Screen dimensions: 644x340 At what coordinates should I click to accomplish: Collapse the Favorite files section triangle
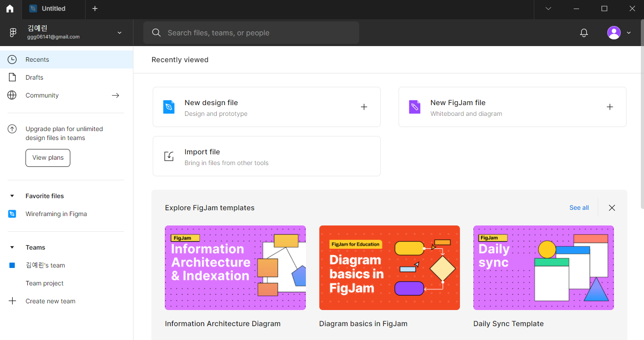[x=12, y=196]
